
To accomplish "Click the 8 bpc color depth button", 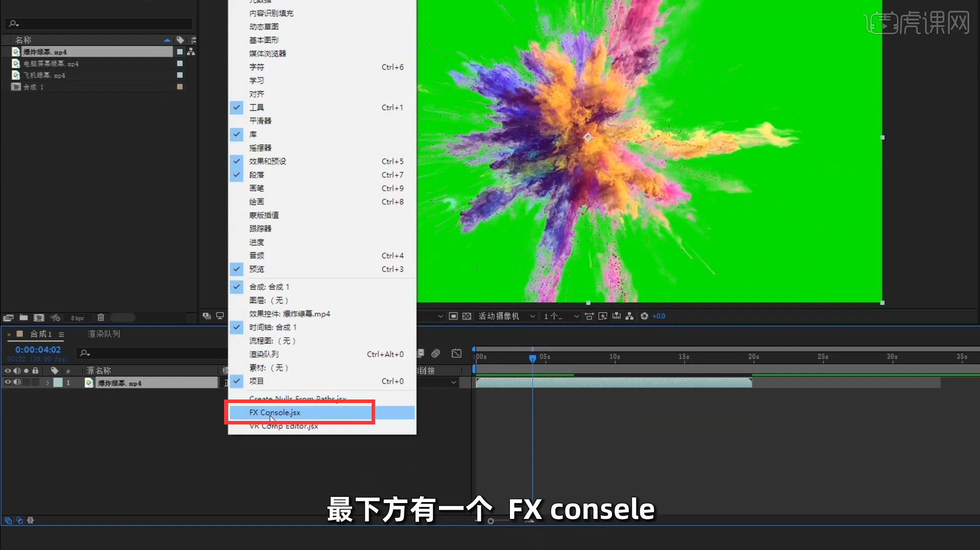I will [x=77, y=317].
